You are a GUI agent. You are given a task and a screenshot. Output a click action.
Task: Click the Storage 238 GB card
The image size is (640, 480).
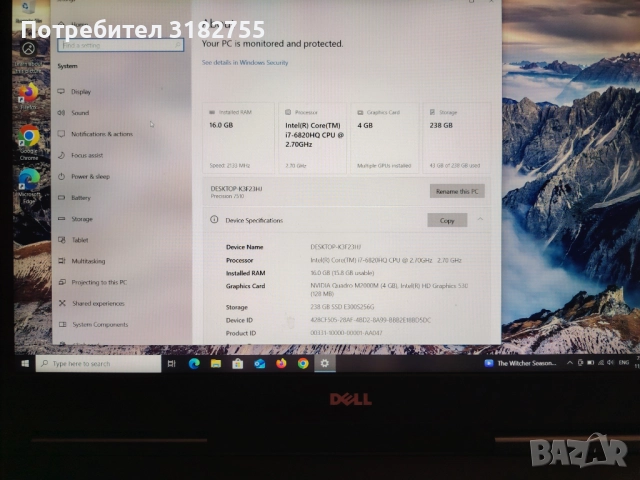pos(457,138)
